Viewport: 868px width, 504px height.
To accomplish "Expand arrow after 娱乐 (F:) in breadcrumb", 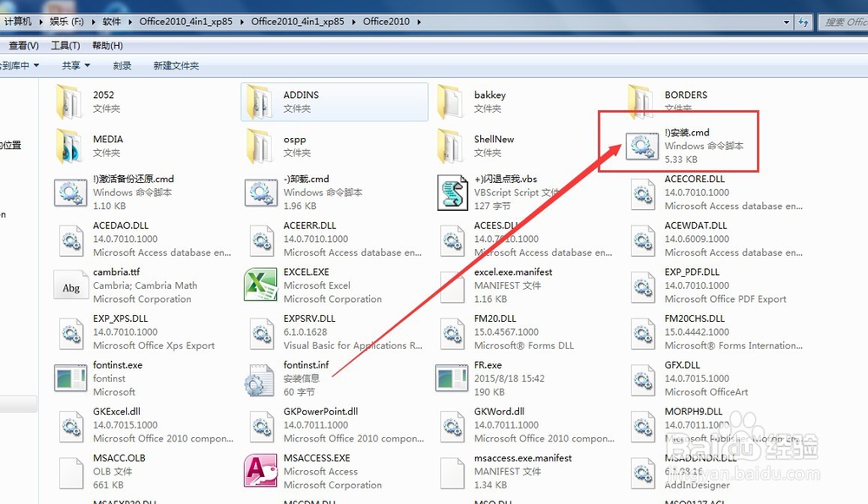I will 93,23.
